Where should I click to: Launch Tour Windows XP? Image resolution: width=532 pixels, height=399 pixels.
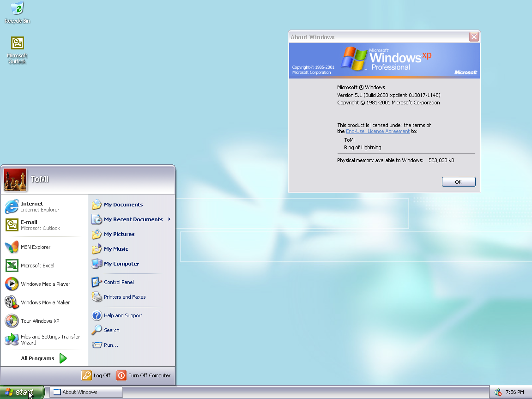coord(40,321)
